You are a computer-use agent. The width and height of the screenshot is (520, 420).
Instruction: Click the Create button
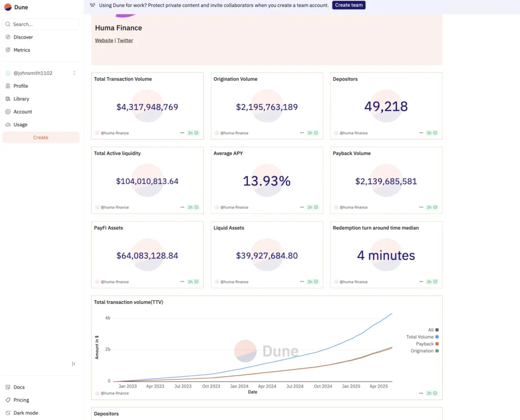(41, 137)
